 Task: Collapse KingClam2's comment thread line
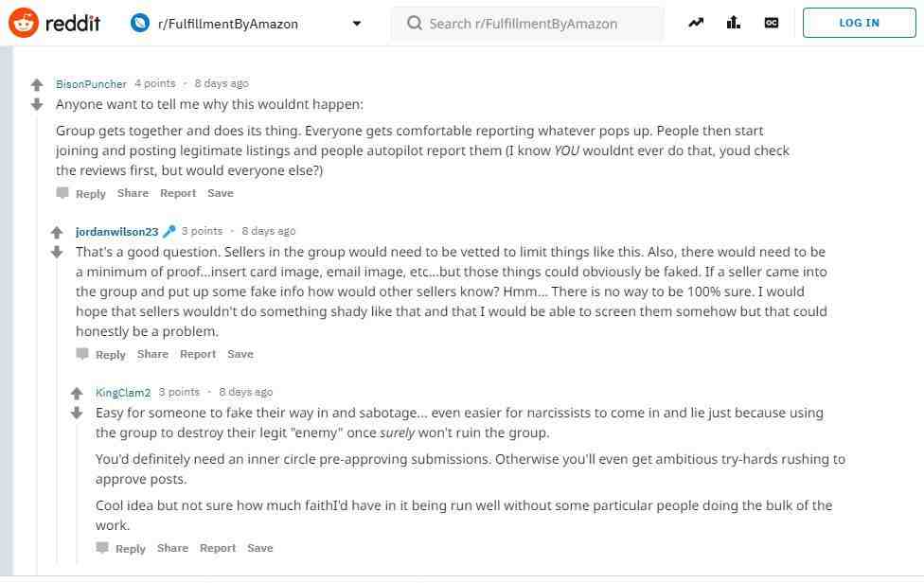pos(77,492)
